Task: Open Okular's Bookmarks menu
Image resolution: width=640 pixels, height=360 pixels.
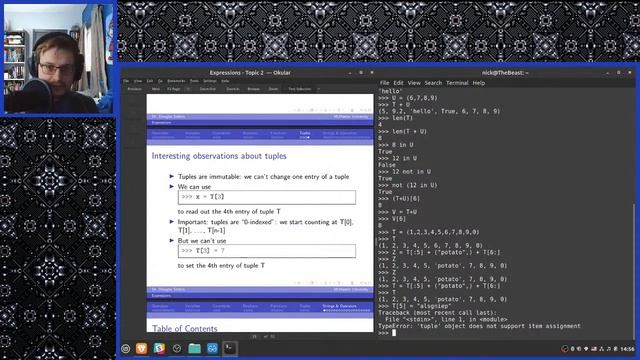Action: point(176,81)
